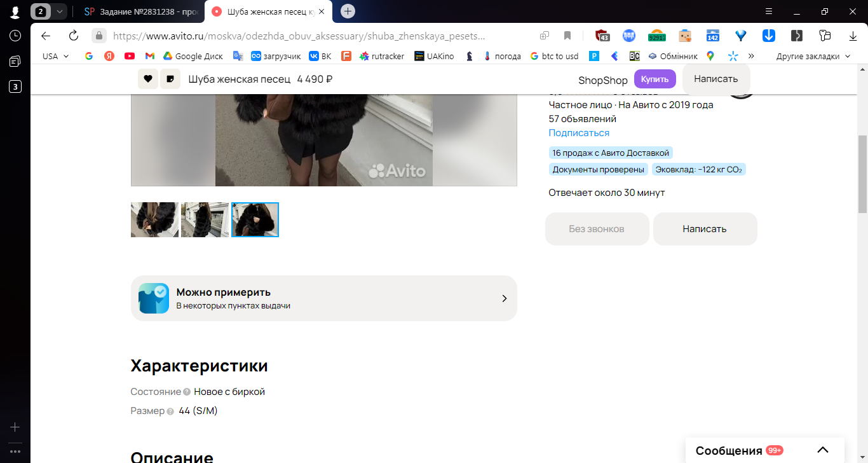Close the Шуба женская песец tab
868x463 pixels.
tap(322, 11)
